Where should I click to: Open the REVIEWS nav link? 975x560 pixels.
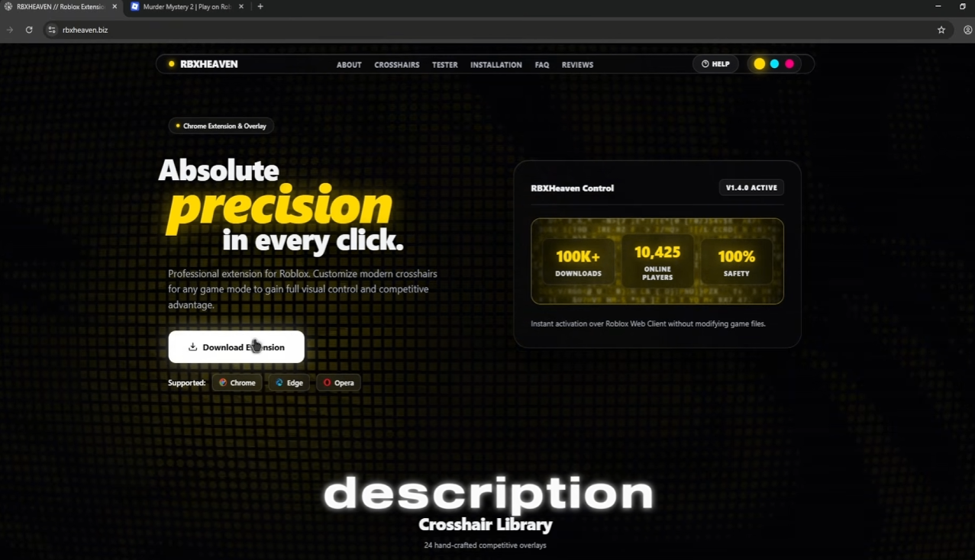tap(577, 65)
